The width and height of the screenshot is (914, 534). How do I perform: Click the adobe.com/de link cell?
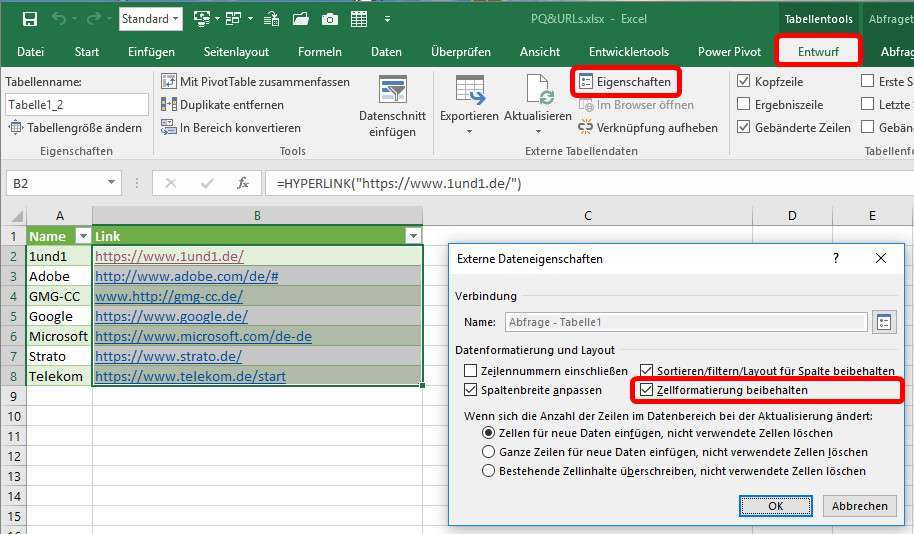(187, 276)
